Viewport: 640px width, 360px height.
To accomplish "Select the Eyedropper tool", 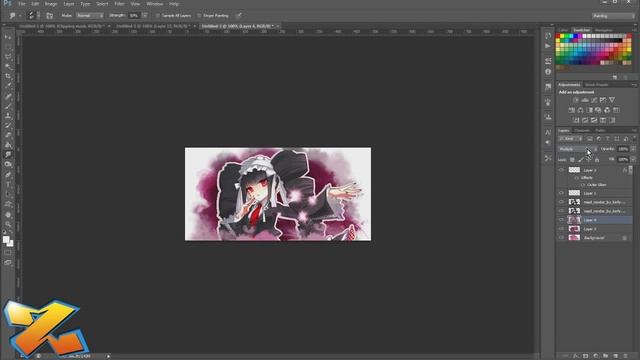I will 8,86.
